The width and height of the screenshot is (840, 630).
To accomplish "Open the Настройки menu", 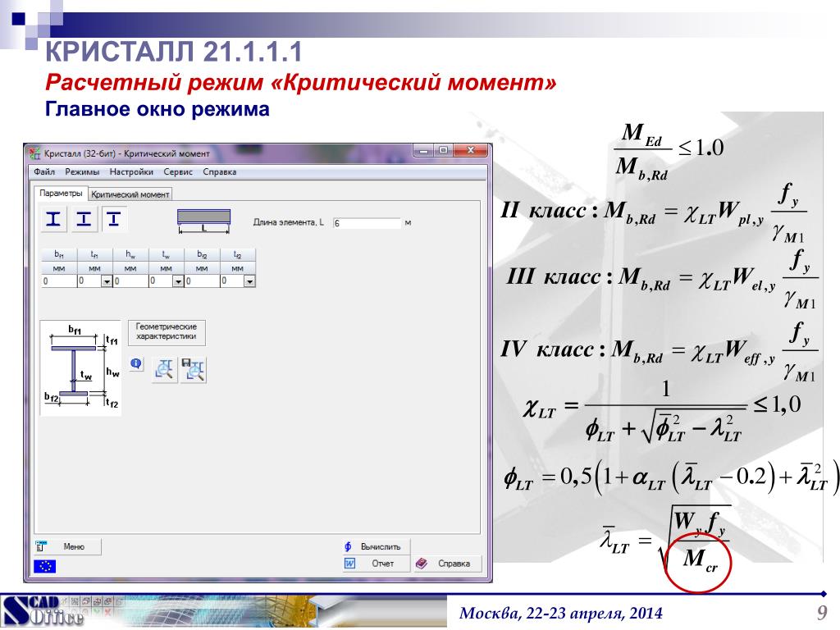I will point(131,172).
